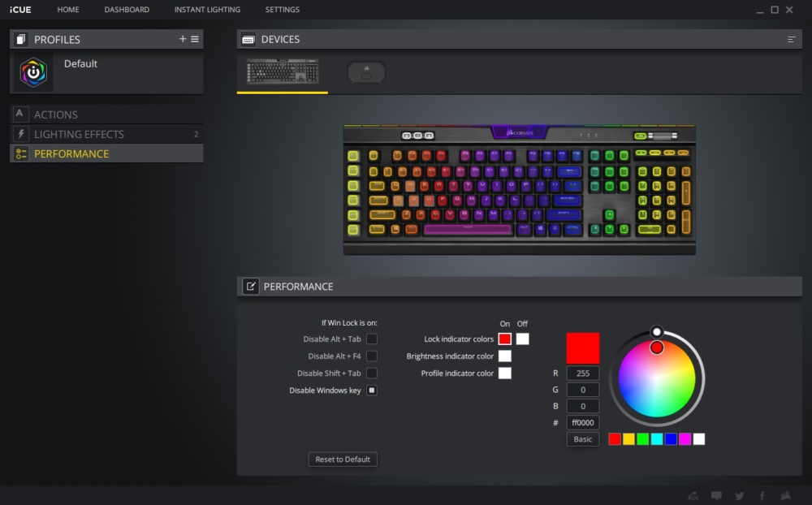Screen dimensions: 812x505
Task: Select the mouse device thumbnail
Action: coord(366,72)
